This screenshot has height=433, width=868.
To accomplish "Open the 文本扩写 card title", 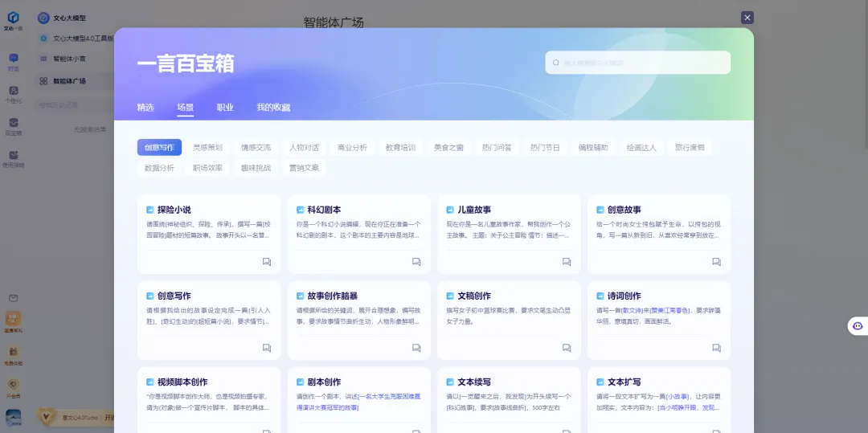I will [x=624, y=382].
